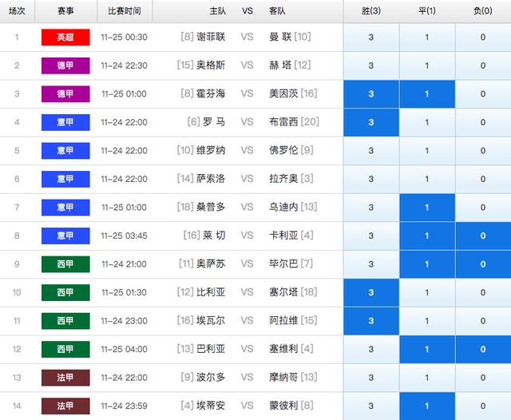Deselect draw (1) for 霍芬海 vs 美因茨
This screenshot has width=511, height=420.
click(427, 94)
